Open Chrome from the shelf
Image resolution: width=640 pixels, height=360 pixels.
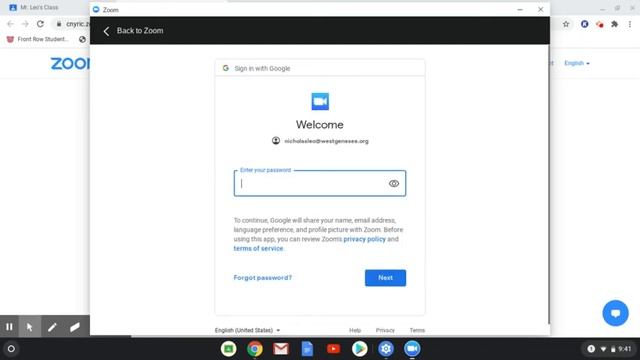tap(255, 349)
